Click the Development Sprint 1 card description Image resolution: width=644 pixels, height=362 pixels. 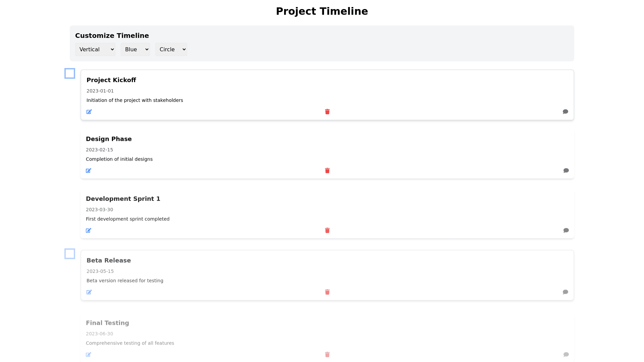127,219
